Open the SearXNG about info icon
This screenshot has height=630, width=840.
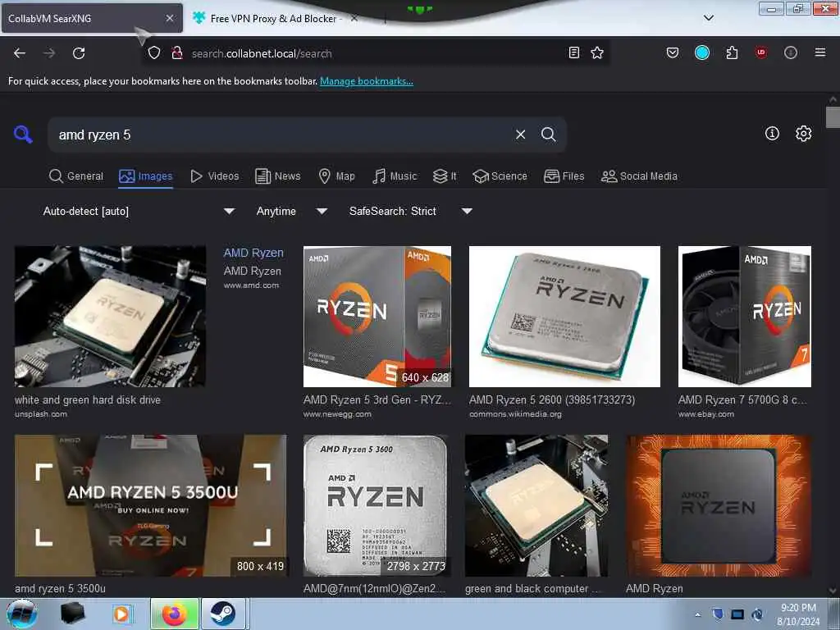[772, 134]
